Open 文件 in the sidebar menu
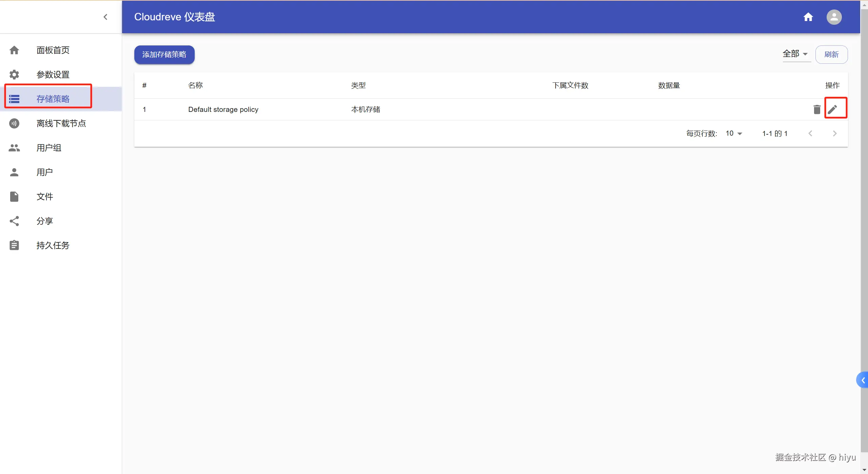Viewport: 868px width, 474px height. (x=45, y=197)
